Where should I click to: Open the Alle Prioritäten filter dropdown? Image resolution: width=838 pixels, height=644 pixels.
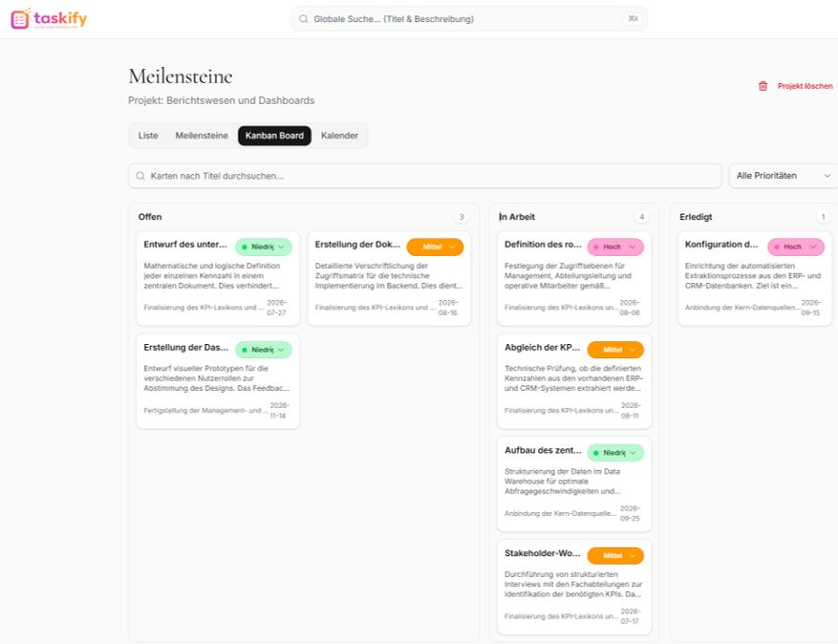point(784,176)
